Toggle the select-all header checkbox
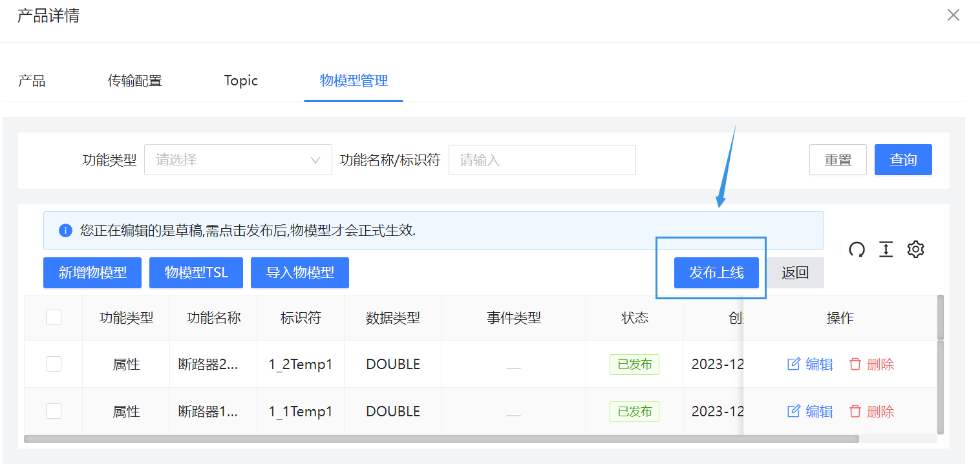Viewport: 980px width, 468px height. (54, 317)
